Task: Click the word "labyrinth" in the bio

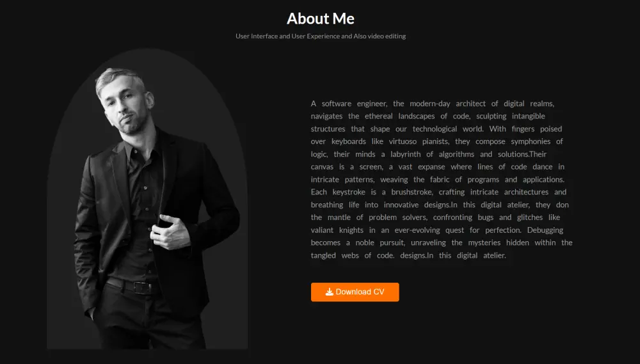Action: (406, 154)
